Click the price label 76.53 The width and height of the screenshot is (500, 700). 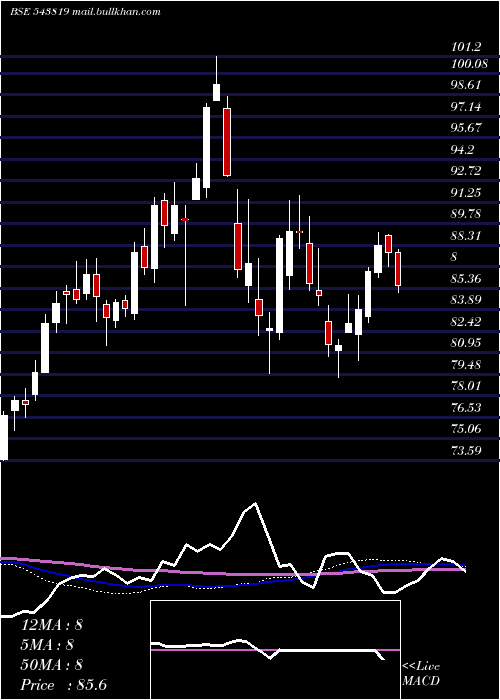tap(466, 407)
